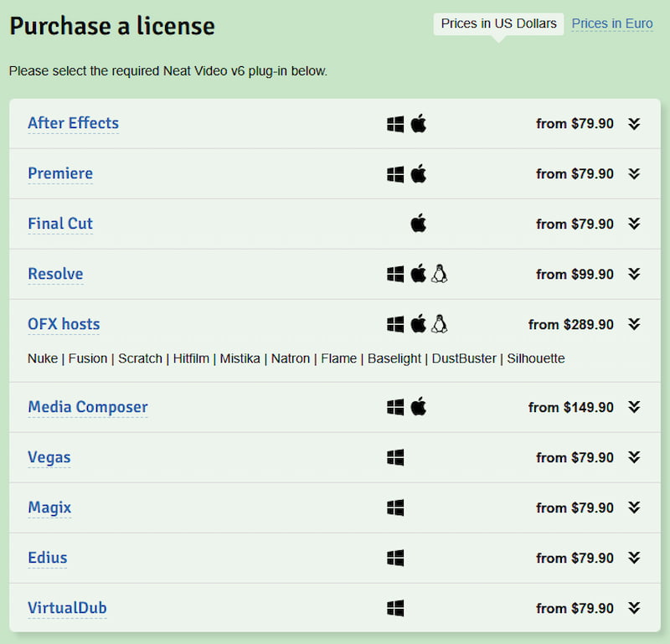
Task: Click the Apple icon in OFX hosts row
Action: 418,324
